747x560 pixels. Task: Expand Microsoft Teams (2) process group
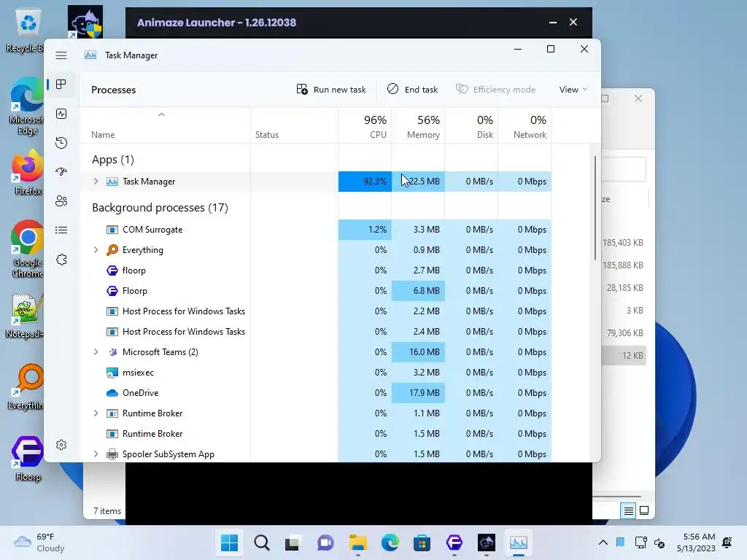pos(96,352)
